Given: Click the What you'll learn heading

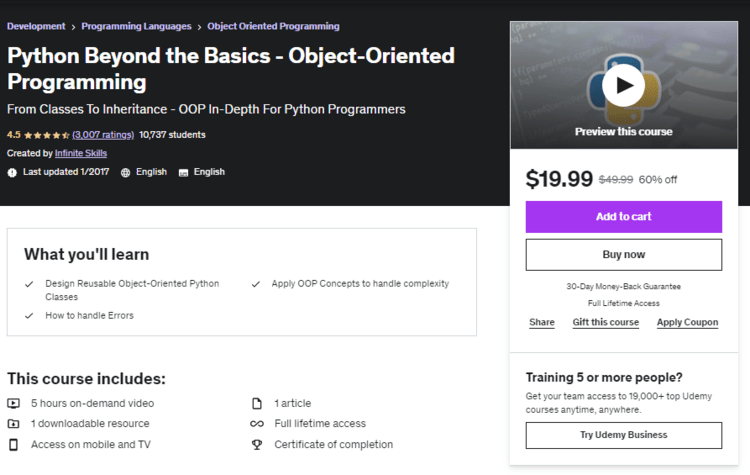Looking at the screenshot, I should tap(87, 254).
